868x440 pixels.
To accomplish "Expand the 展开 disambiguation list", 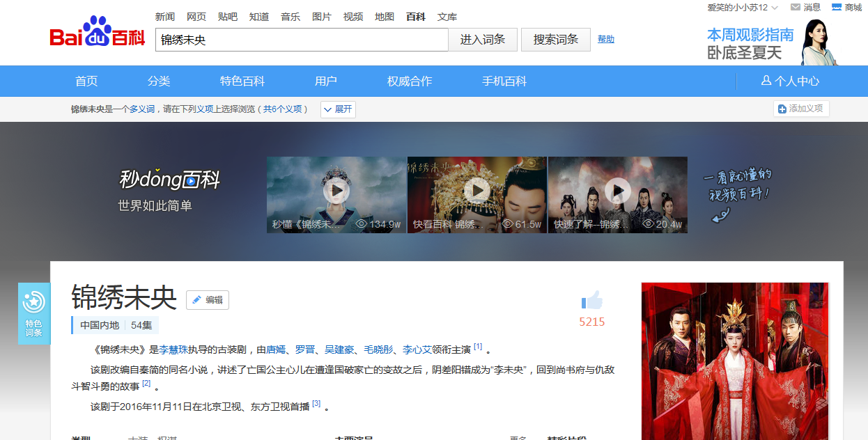I will [x=338, y=109].
